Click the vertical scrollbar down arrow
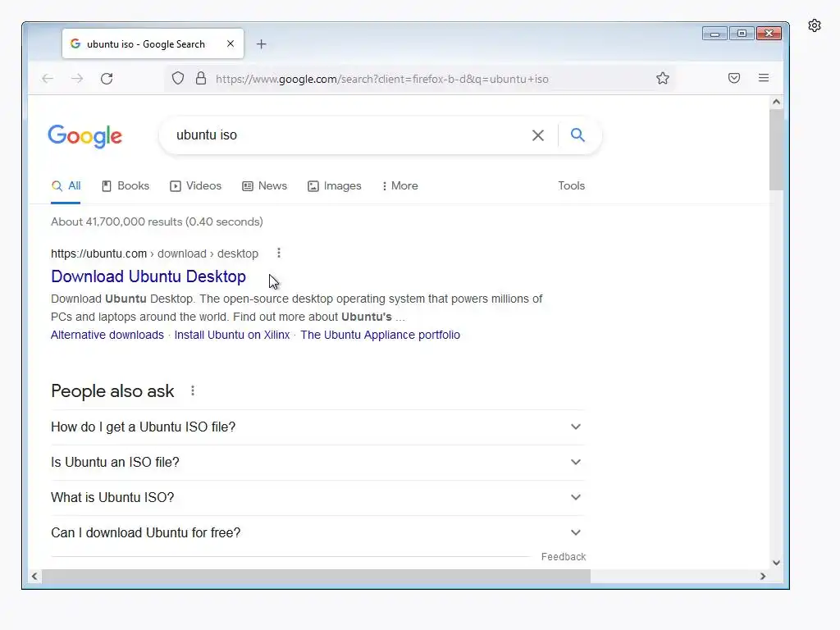840x630 pixels. click(x=776, y=563)
